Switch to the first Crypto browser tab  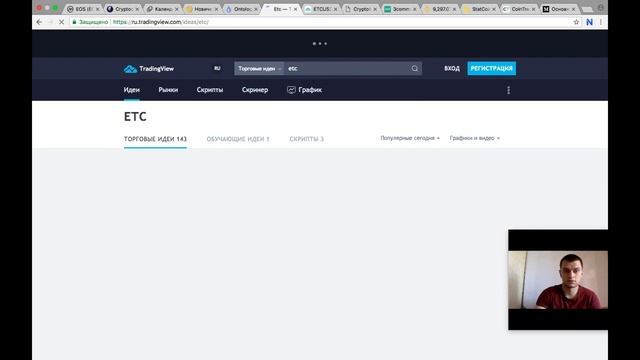[x=124, y=9]
